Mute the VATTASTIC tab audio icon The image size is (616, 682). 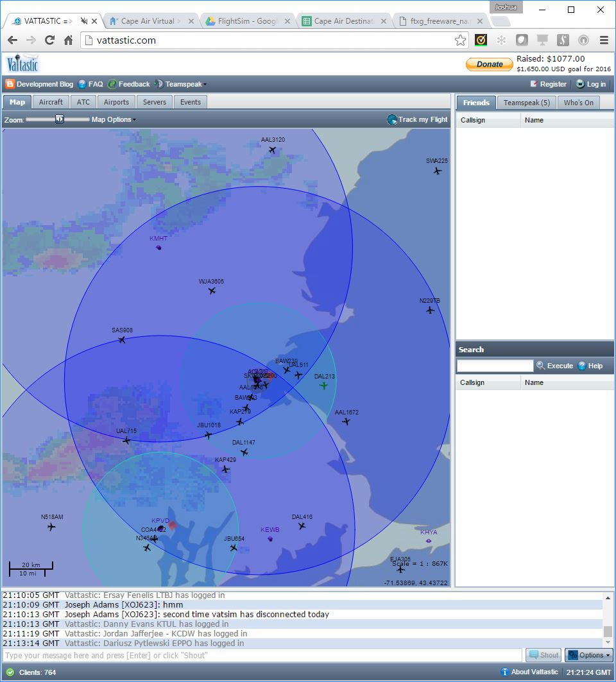(84, 21)
